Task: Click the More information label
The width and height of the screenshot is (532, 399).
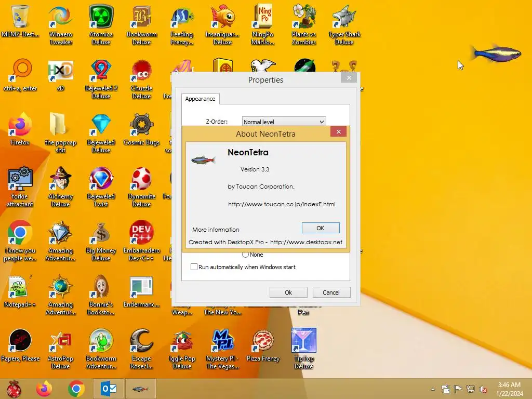Action: click(216, 230)
